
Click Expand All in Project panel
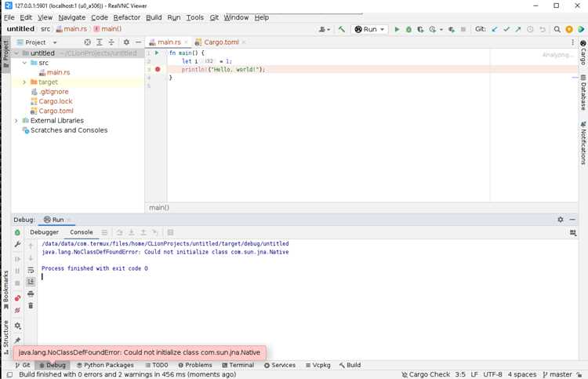point(100,42)
